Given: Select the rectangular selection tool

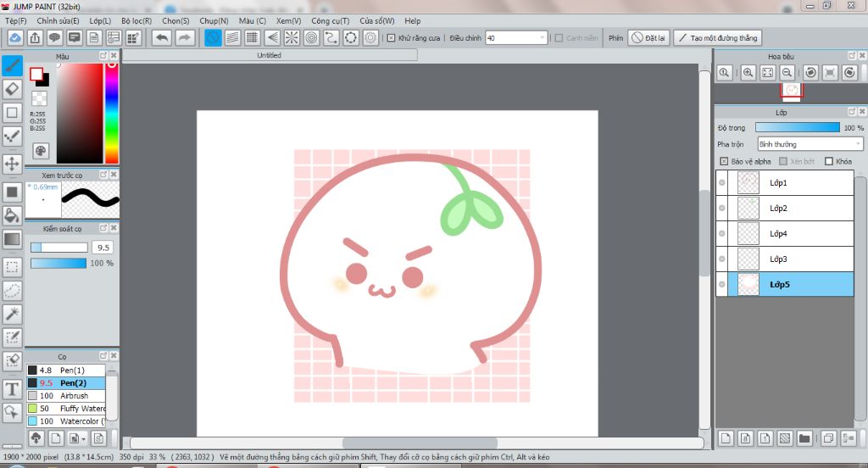Looking at the screenshot, I should click(x=12, y=267).
